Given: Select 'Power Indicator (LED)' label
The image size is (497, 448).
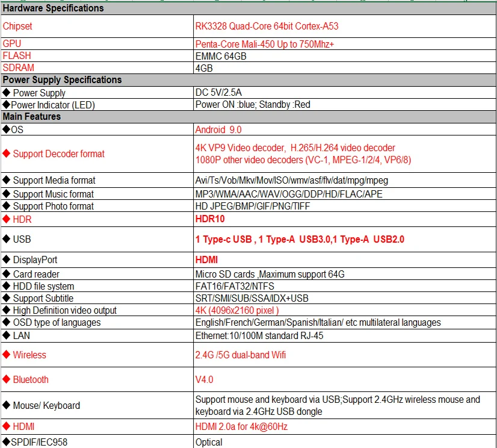Looking at the screenshot, I should (97, 105).
